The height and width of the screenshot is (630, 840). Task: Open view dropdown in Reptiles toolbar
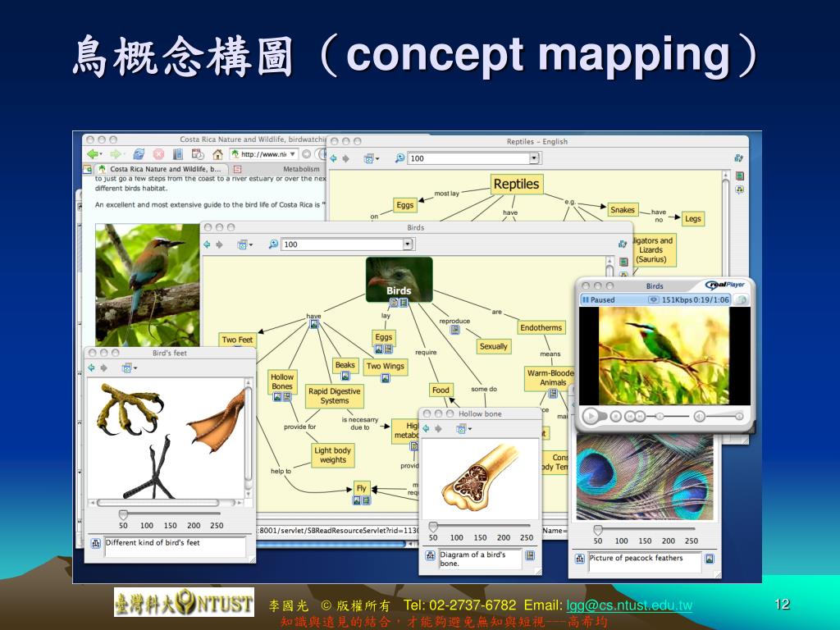[372, 158]
